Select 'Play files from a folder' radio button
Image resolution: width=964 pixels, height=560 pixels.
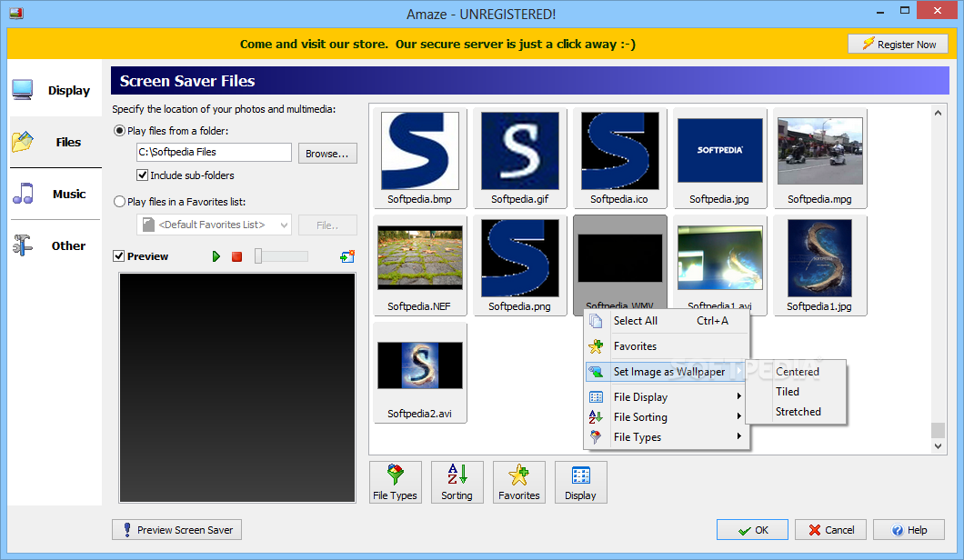pos(119,131)
